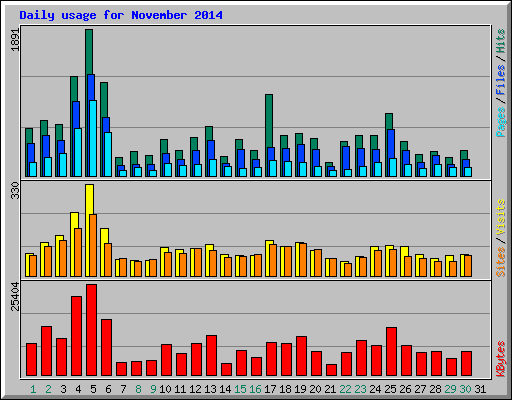Click the orange sites bar for day 4
The image size is (512, 400).
click(x=78, y=252)
